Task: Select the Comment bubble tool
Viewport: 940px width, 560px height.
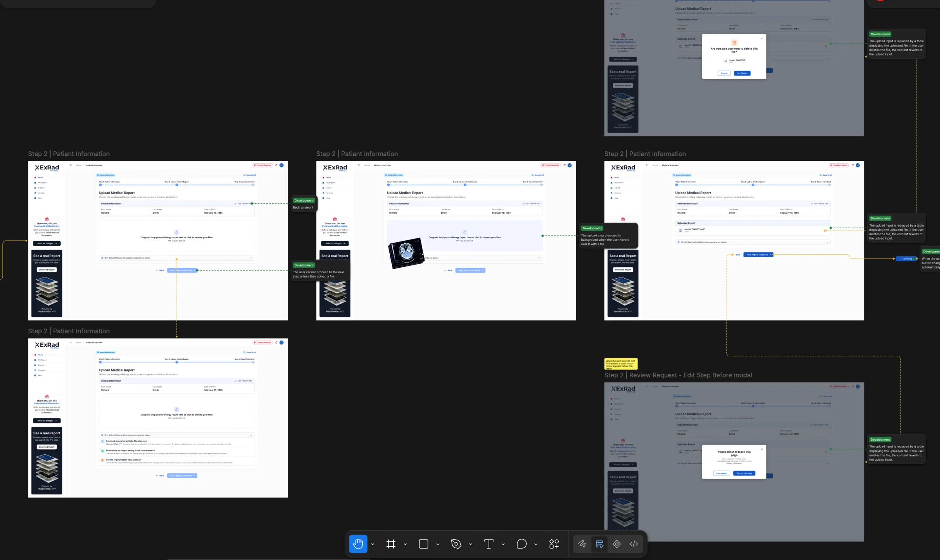Action: pyautogui.click(x=522, y=544)
